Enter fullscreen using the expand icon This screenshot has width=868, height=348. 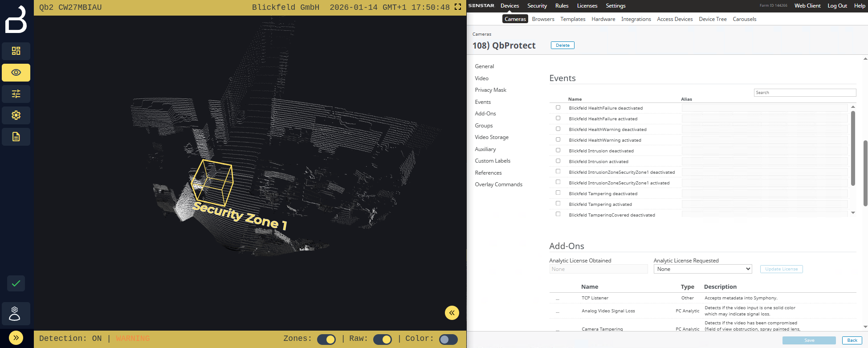457,7
